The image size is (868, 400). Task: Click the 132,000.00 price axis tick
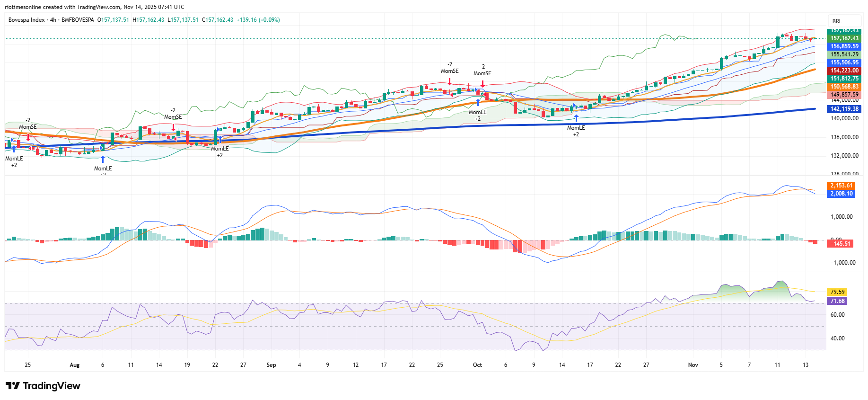[844, 156]
